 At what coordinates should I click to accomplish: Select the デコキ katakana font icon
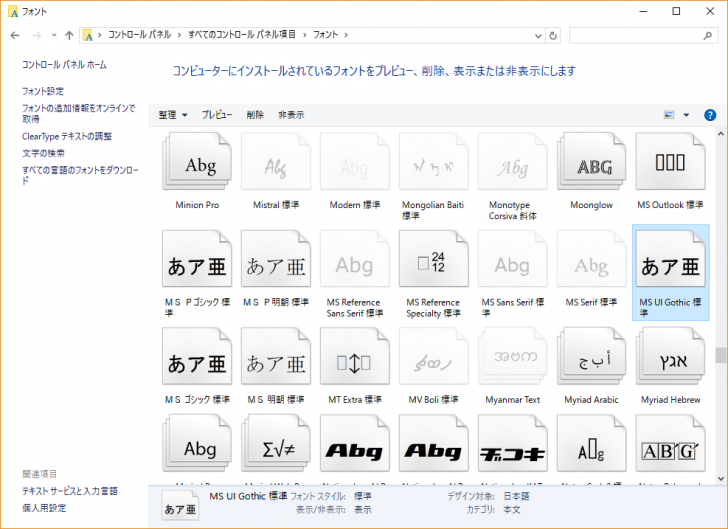tap(513, 444)
